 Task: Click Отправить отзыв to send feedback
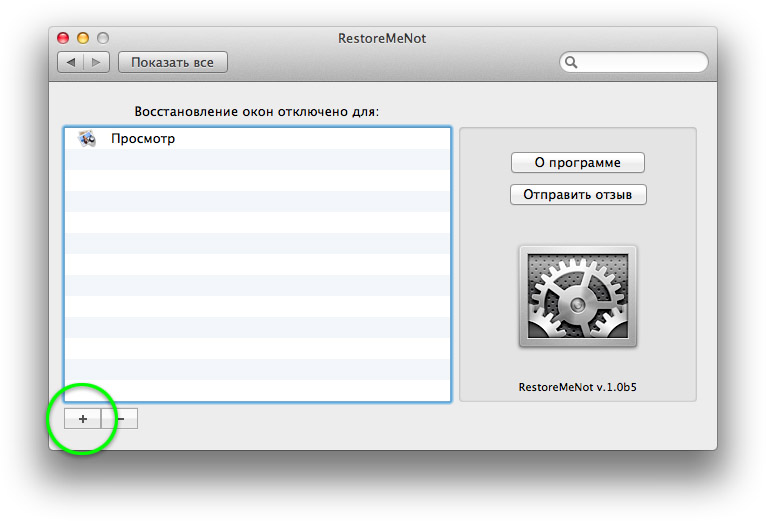pos(578,195)
